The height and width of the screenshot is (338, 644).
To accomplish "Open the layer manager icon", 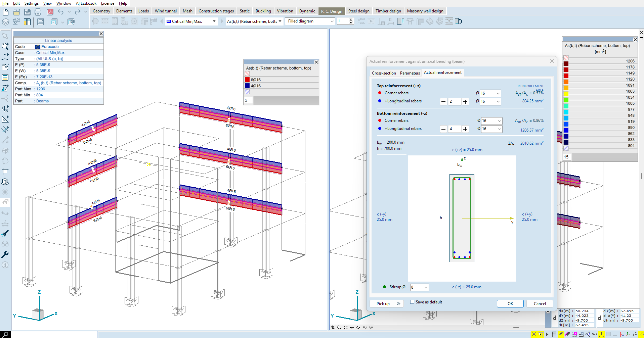I will tap(6, 22).
